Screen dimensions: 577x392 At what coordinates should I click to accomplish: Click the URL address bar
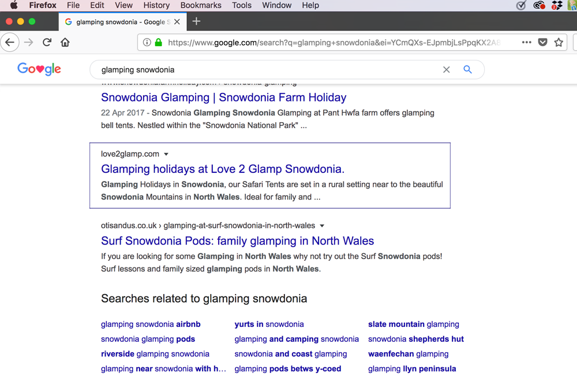click(x=334, y=42)
